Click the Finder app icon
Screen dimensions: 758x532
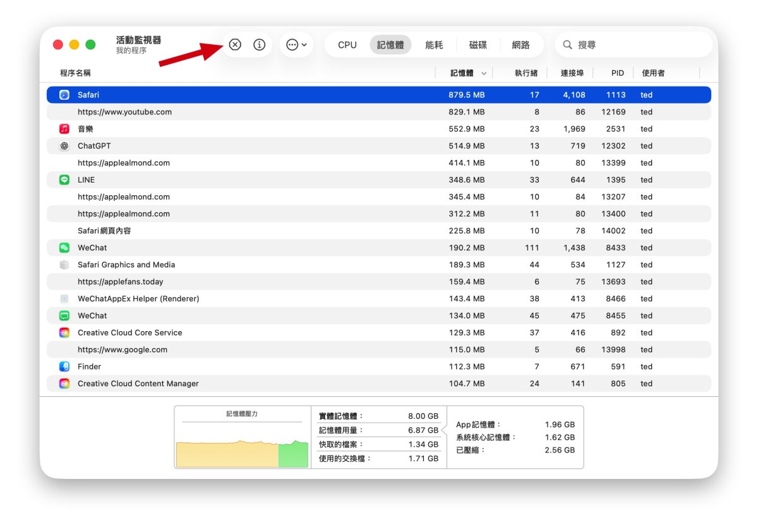[x=64, y=366]
